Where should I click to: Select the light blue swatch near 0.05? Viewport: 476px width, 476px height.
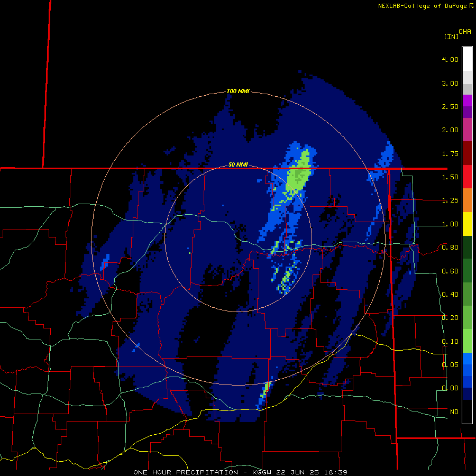(x=467, y=359)
